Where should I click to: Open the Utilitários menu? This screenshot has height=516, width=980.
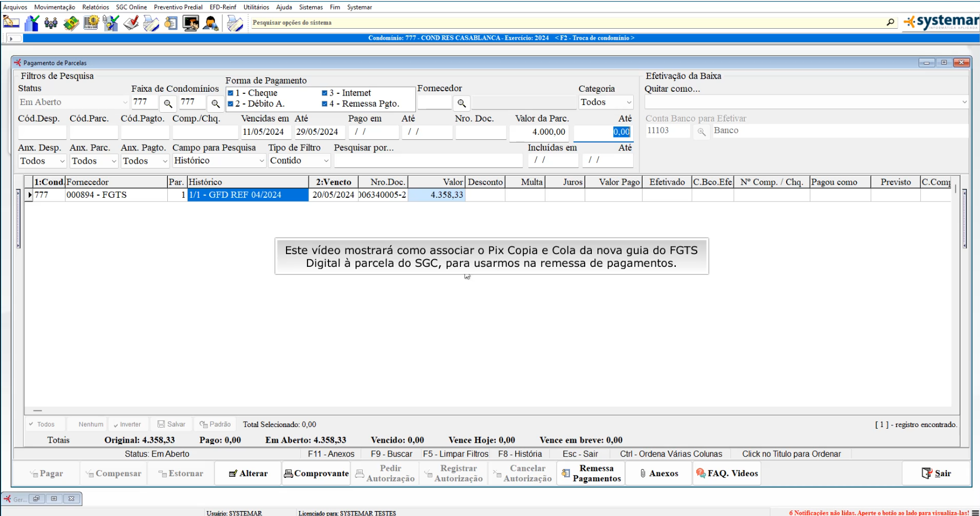256,7
